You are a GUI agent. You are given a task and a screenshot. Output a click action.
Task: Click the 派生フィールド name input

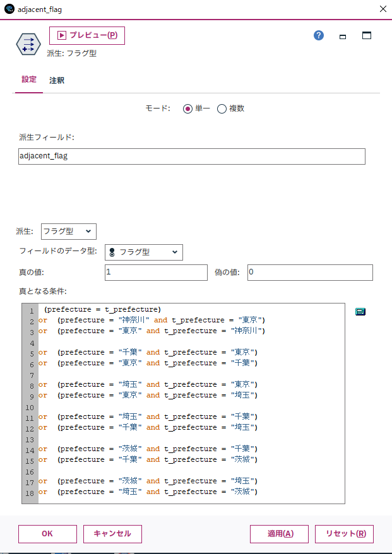(x=192, y=156)
